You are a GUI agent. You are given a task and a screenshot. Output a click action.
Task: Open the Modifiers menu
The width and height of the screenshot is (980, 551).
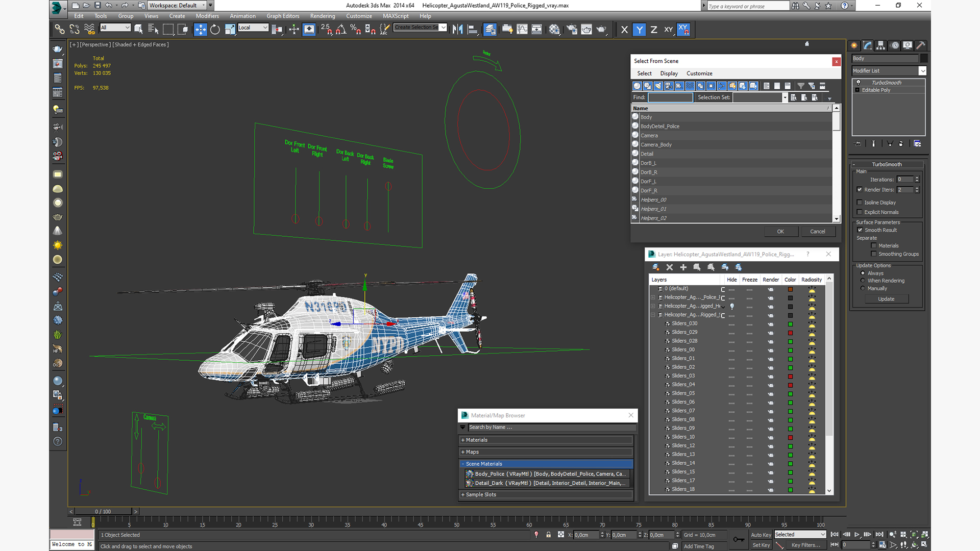pos(207,16)
